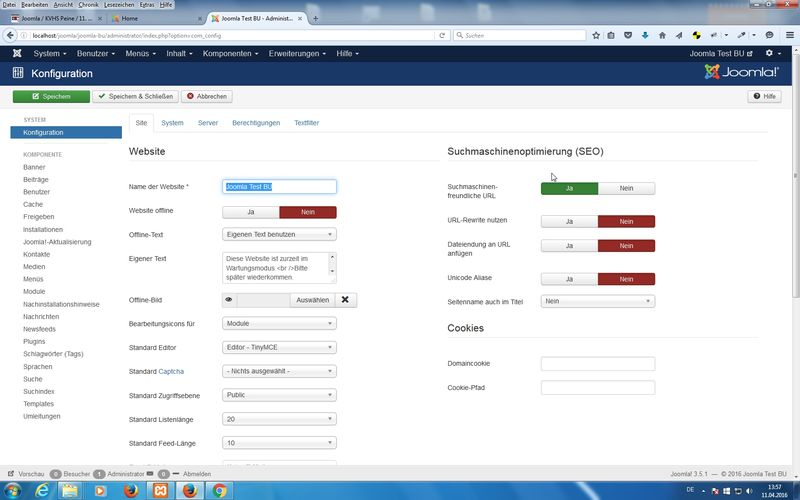Image resolution: width=800 pixels, height=500 pixels.
Task: Switch to the System tab
Action: pos(172,123)
